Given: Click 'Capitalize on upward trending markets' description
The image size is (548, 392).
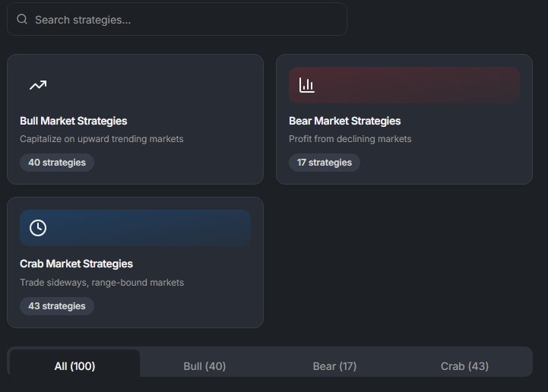Looking at the screenshot, I should click(102, 139).
